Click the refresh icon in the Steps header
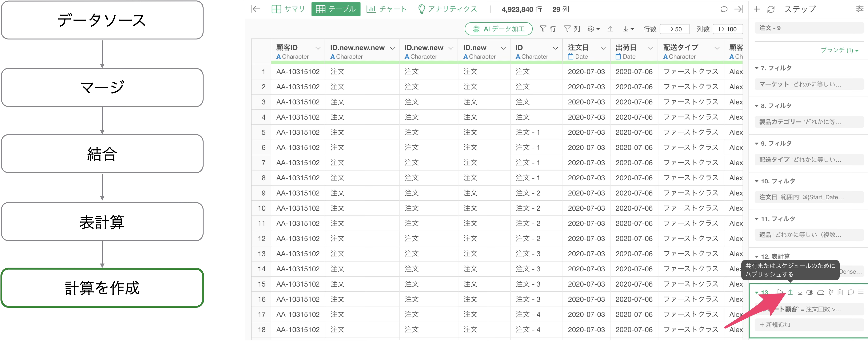This screenshot has height=342, width=868. coord(771,10)
